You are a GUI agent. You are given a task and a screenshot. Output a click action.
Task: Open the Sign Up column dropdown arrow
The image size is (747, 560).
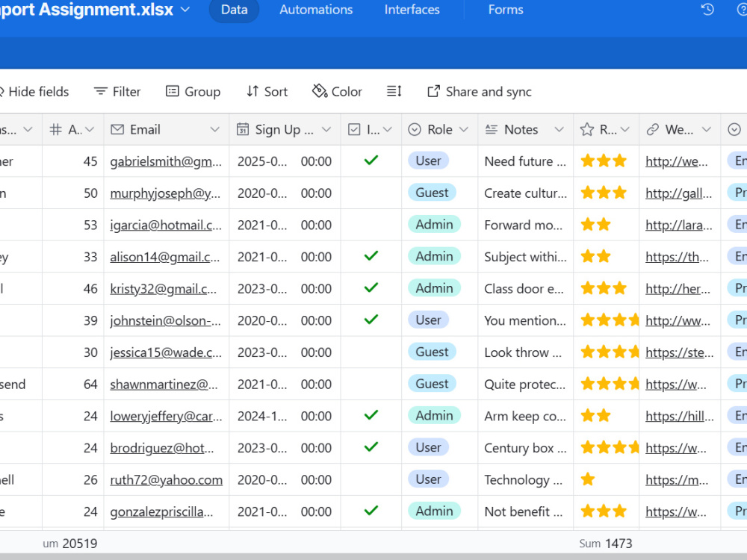point(326,129)
